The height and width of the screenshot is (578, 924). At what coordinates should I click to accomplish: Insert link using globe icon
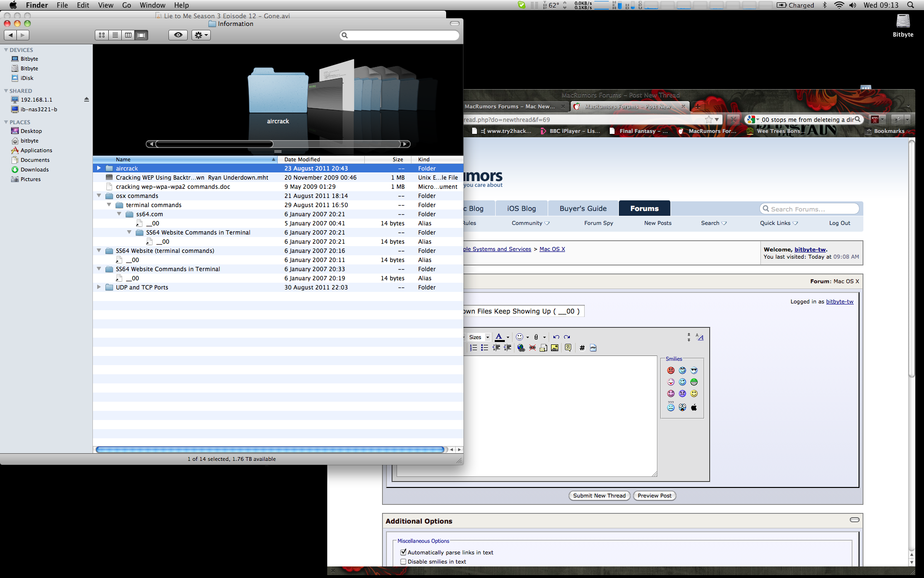[x=521, y=348]
